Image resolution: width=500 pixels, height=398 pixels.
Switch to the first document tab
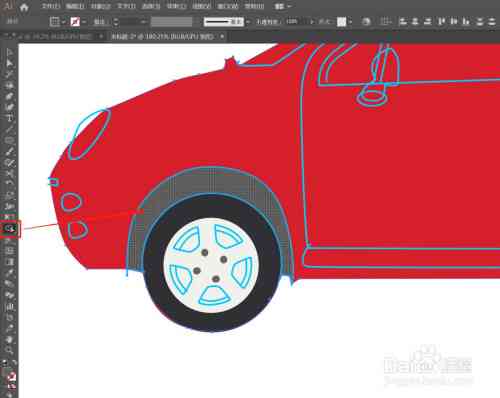(55, 36)
